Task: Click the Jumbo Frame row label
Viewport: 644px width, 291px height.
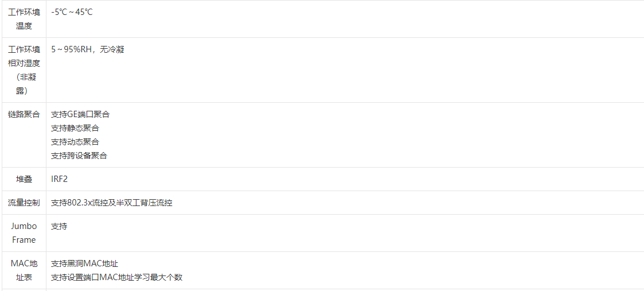Action: coord(24,233)
